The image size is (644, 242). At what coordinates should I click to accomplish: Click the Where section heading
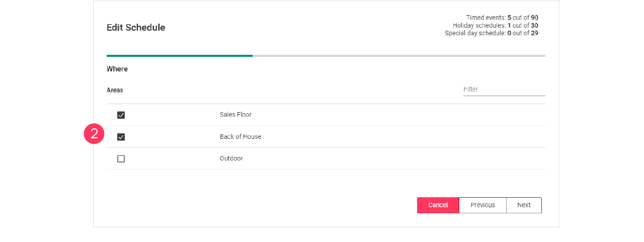(117, 69)
